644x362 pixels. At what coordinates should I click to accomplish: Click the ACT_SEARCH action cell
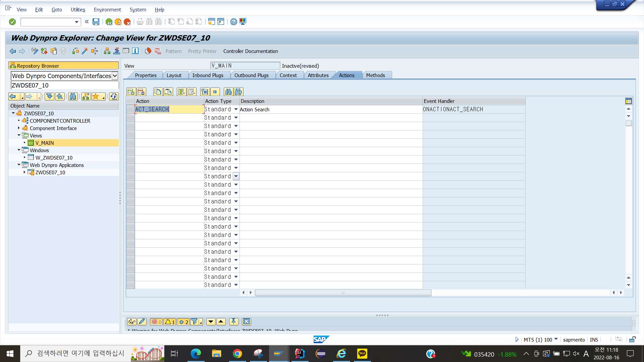[169, 109]
